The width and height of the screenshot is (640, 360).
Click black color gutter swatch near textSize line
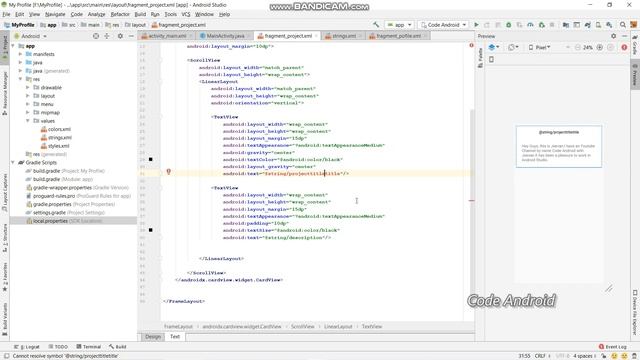[x=151, y=230]
